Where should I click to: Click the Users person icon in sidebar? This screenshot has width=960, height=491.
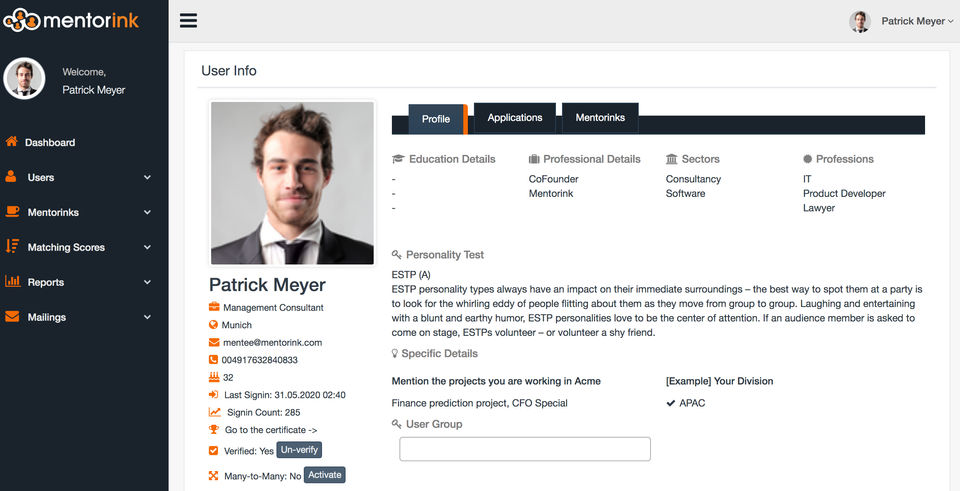[x=12, y=177]
